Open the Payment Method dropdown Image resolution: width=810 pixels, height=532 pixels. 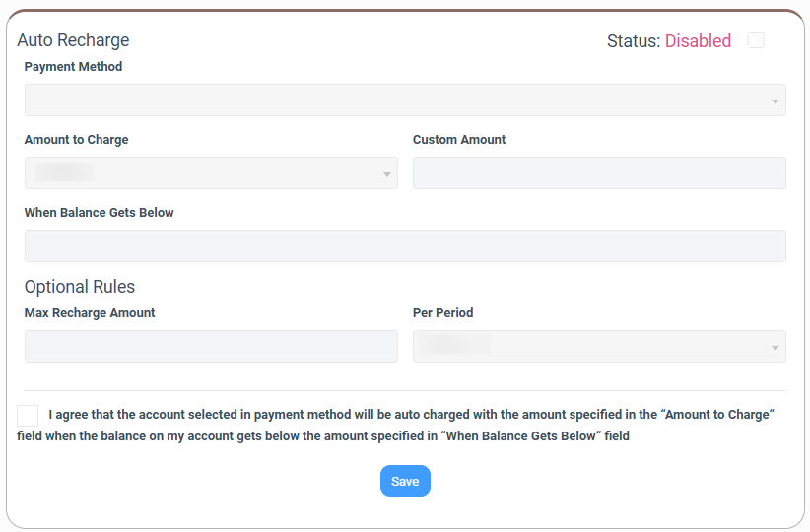coord(405,100)
